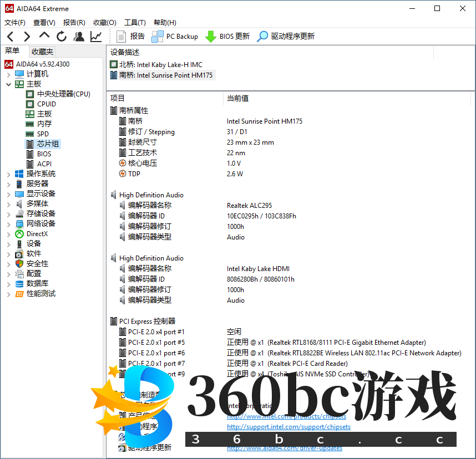Open the user/remote management icon
Viewport: 476px width, 459px height.
point(79,37)
